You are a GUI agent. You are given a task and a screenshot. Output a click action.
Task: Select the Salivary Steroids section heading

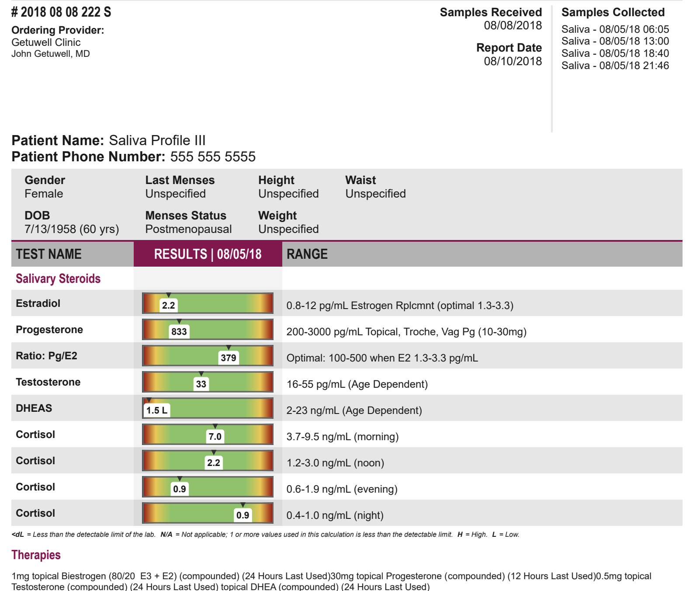pos(58,279)
